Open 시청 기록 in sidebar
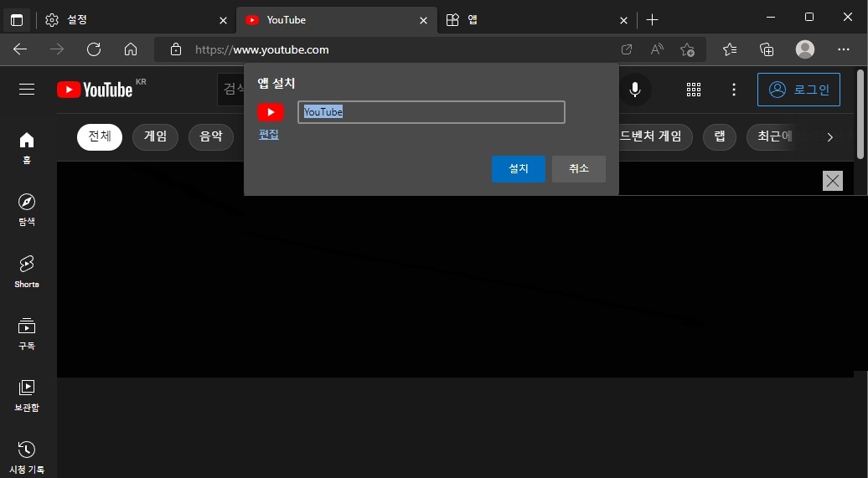The width and height of the screenshot is (868, 478). [x=27, y=458]
